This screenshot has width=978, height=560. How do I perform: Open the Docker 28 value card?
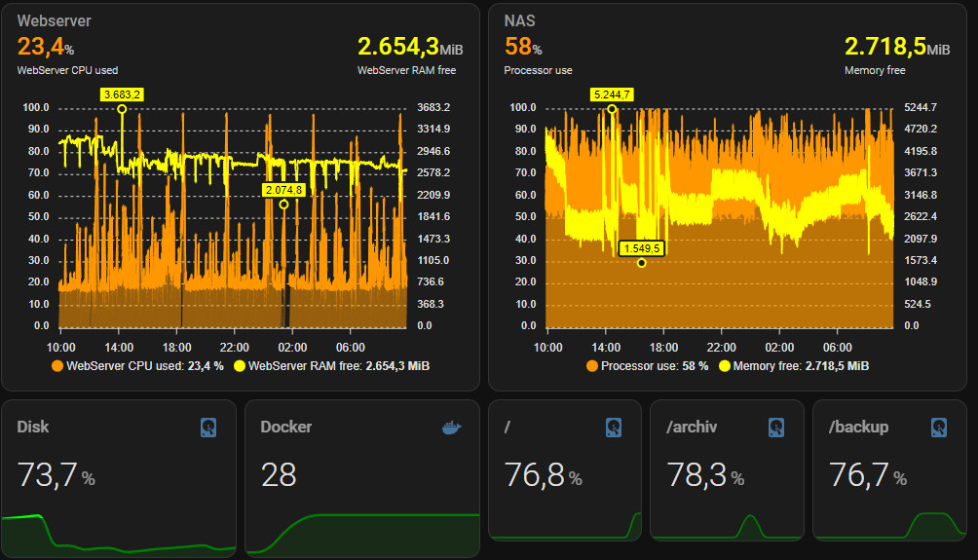click(x=361, y=474)
